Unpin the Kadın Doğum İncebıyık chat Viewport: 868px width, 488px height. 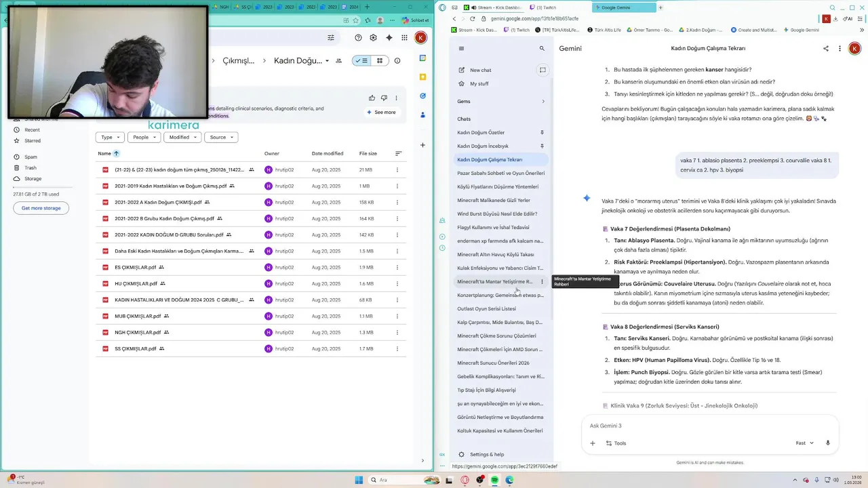pyautogui.click(x=542, y=146)
